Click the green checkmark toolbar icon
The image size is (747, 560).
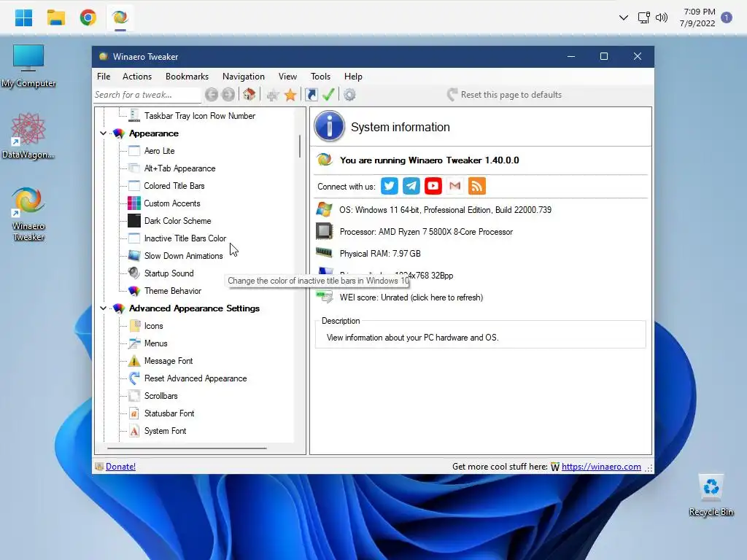pyautogui.click(x=328, y=94)
